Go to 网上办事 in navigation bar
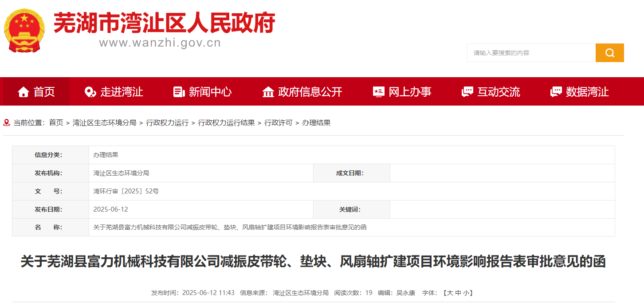The image size is (644, 303). coord(410,92)
